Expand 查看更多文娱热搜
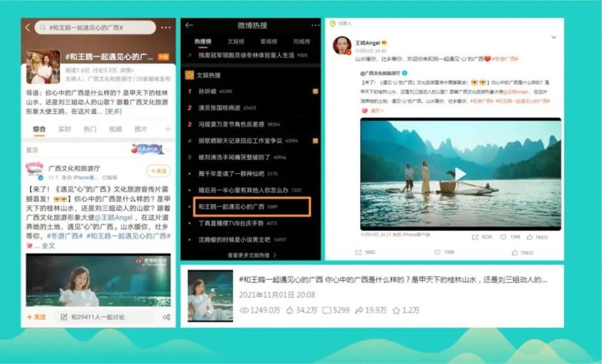The height and width of the screenshot is (364, 602). [252, 255]
